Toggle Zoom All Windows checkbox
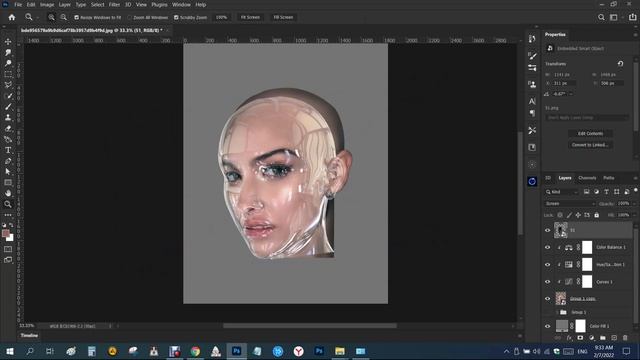This screenshot has width=640, height=360. (130, 18)
